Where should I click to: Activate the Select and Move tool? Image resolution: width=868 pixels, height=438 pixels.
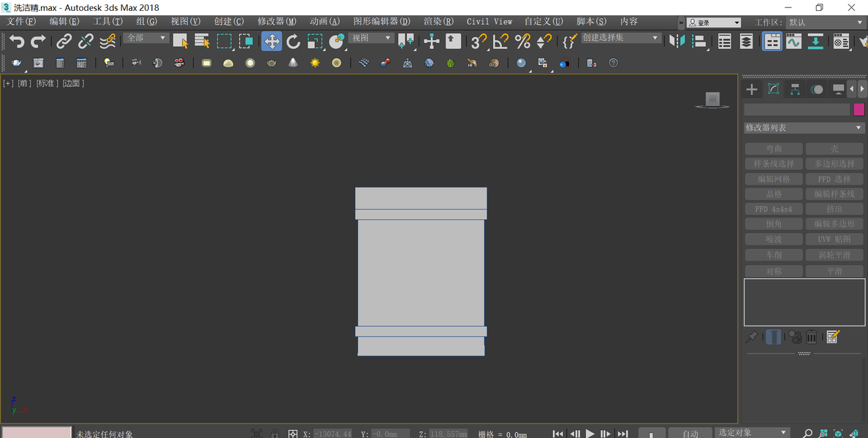pos(271,42)
